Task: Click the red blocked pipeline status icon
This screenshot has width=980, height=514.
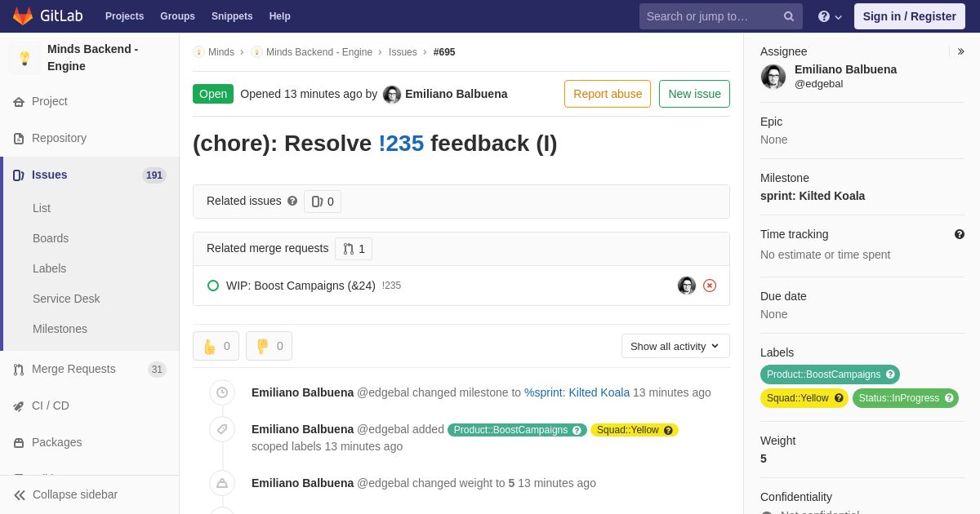Action: pyautogui.click(x=710, y=286)
